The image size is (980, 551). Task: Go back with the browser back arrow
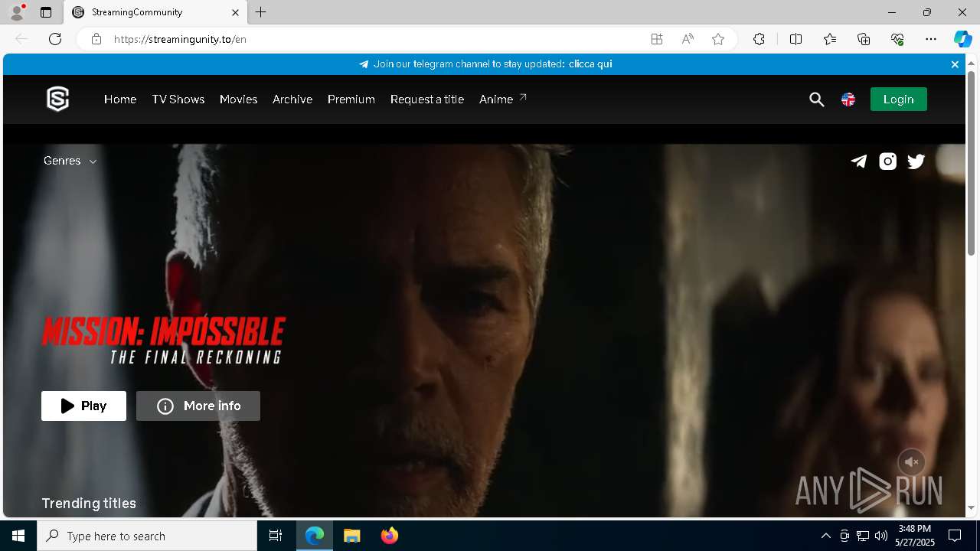pos(21,39)
